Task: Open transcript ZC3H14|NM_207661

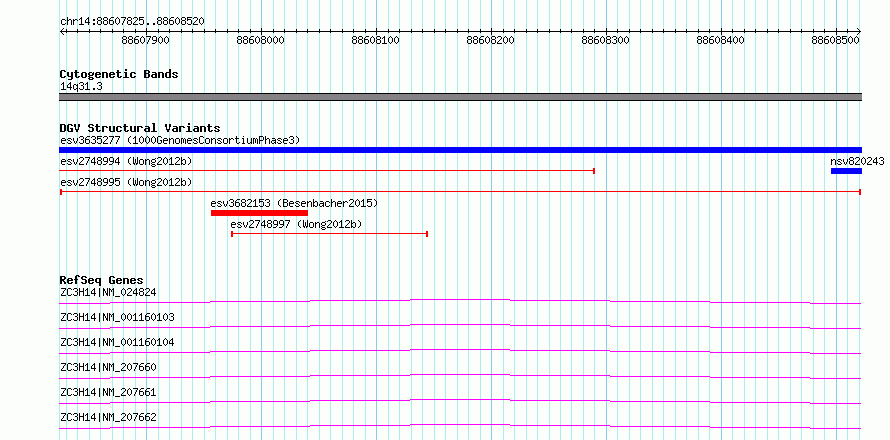Action: pyautogui.click(x=108, y=392)
